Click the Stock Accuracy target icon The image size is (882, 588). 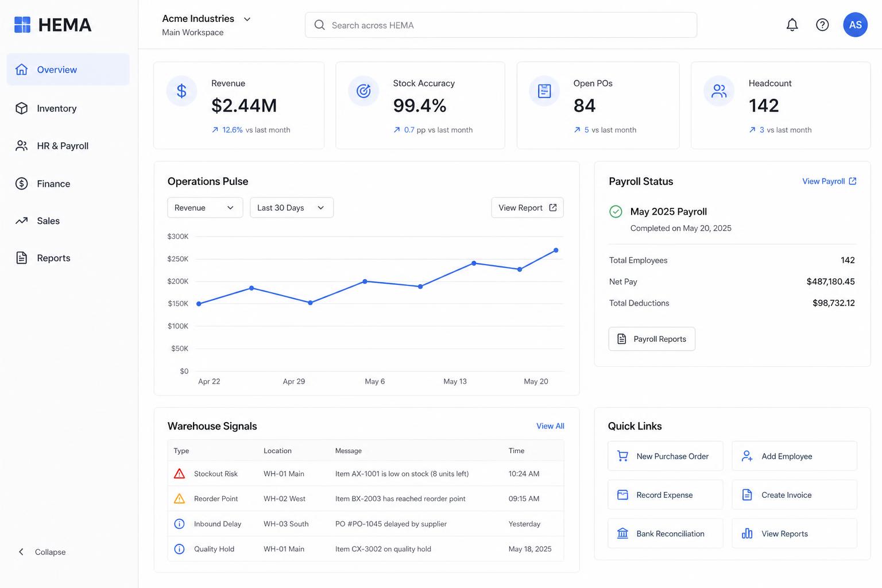click(x=363, y=91)
